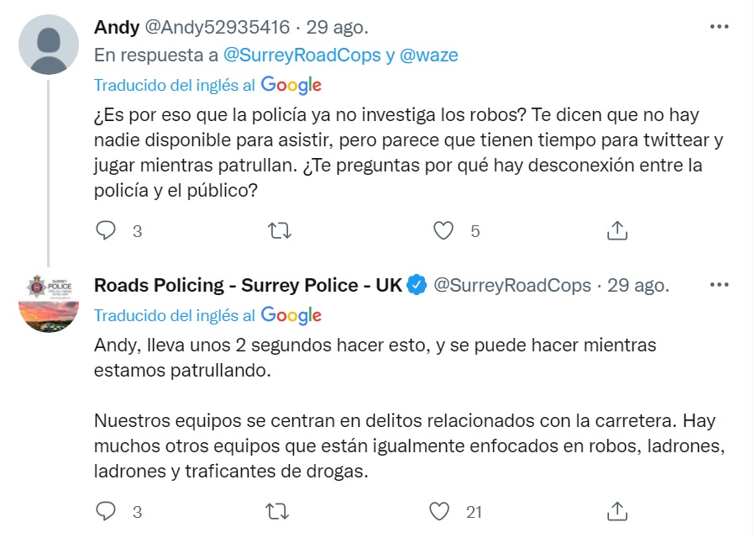The height and width of the screenshot is (538, 756).
Task: Like Andy's tweet with heart icon
Action: pyautogui.click(x=443, y=230)
